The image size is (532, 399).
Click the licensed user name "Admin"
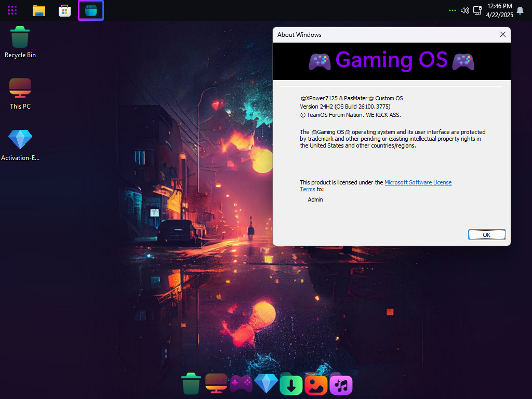tap(315, 199)
